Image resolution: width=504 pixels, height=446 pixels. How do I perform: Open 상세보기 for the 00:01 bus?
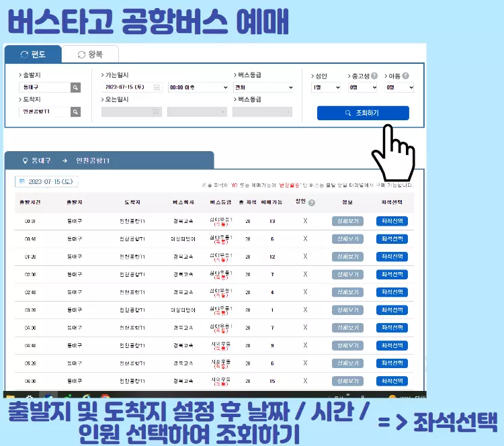click(x=347, y=221)
